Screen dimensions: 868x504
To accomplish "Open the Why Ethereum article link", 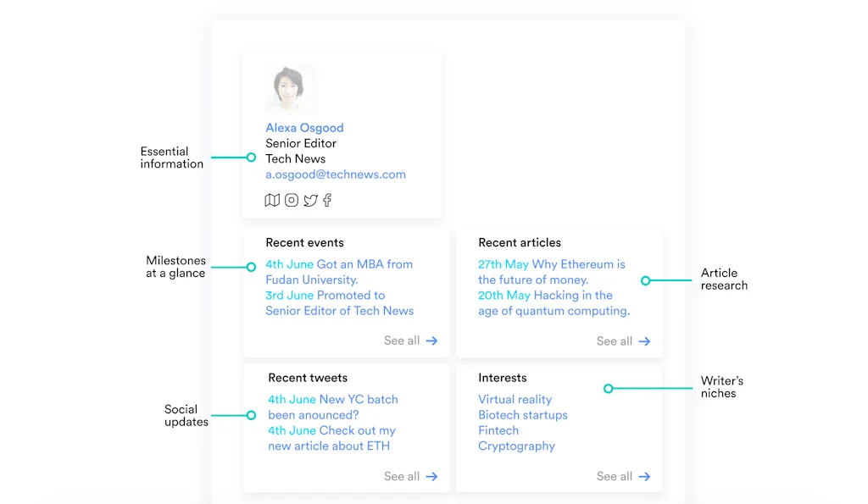I will pos(552,272).
